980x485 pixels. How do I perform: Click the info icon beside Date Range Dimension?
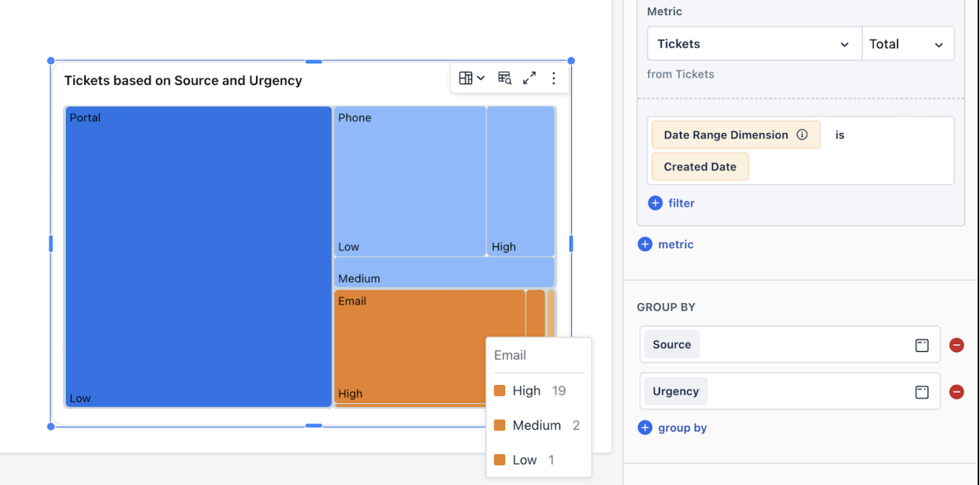coord(802,135)
